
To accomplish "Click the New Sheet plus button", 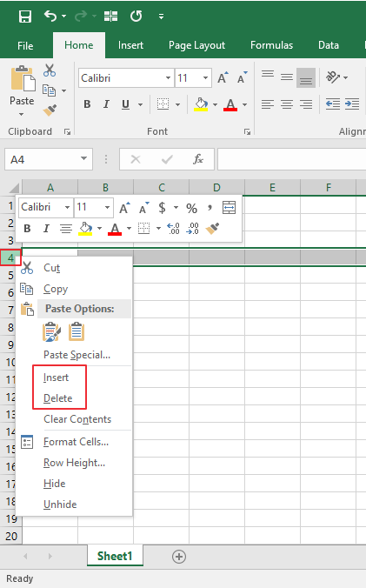I will (179, 557).
